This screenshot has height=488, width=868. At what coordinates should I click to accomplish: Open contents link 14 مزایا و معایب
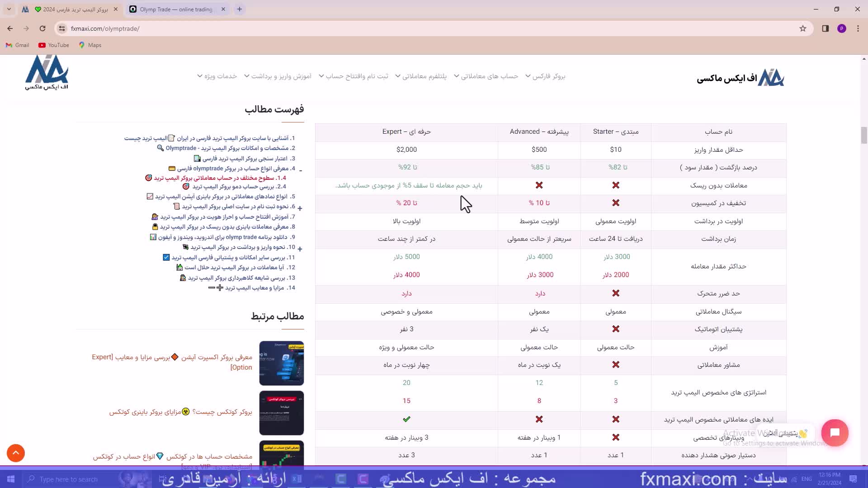[259, 288]
